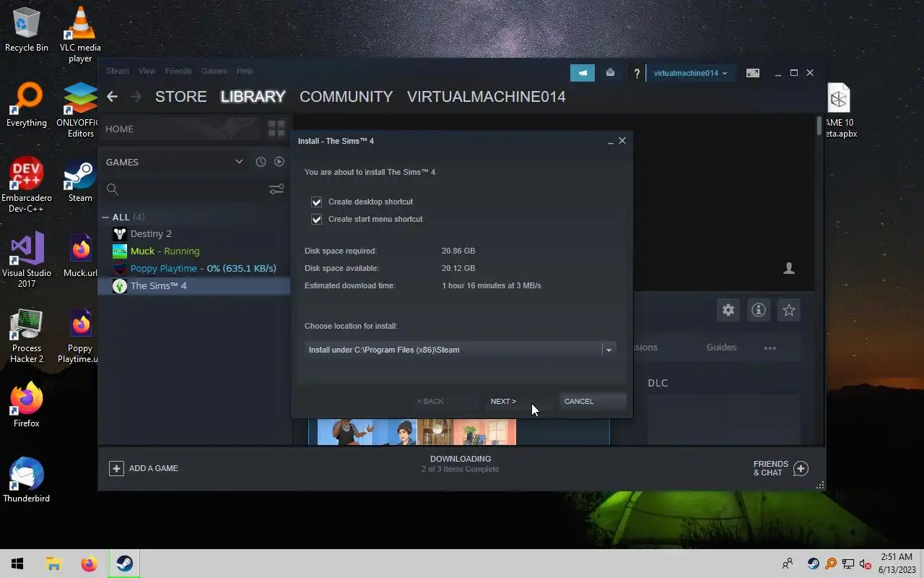Open Friends & Chat plus icon
The image size is (924, 578).
pos(801,468)
